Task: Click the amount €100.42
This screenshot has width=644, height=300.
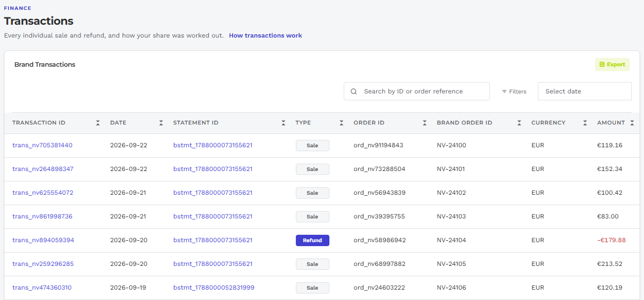Action: coord(609,193)
